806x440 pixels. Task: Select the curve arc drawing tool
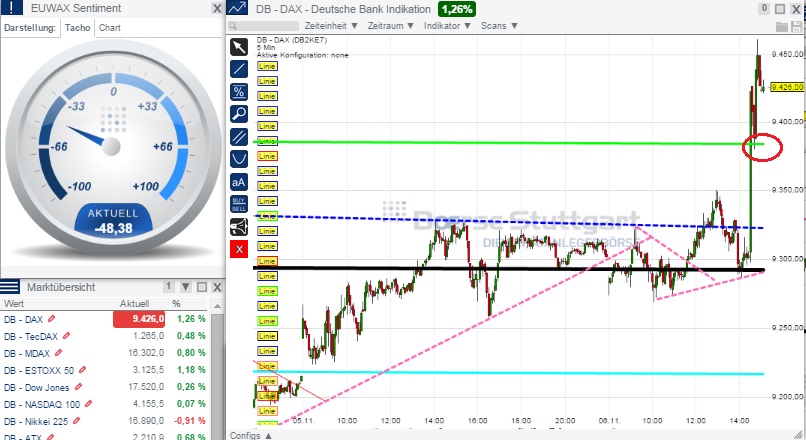[x=239, y=159]
